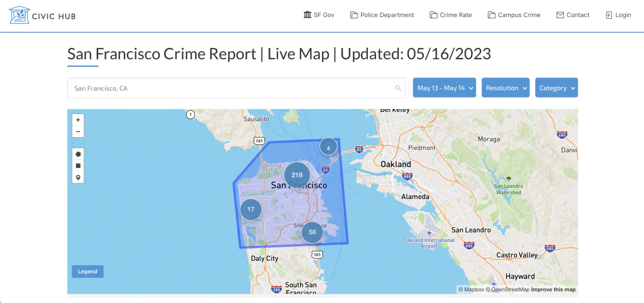Screen dimensions: 644x303
Task: Open the Police Department menu item
Action: pyautogui.click(x=382, y=15)
